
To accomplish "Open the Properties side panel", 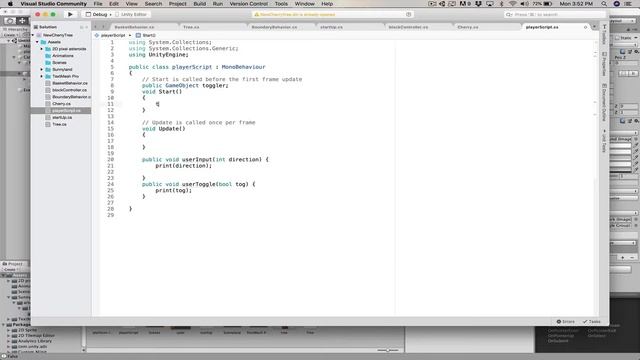I will pyautogui.click(x=604, y=64).
